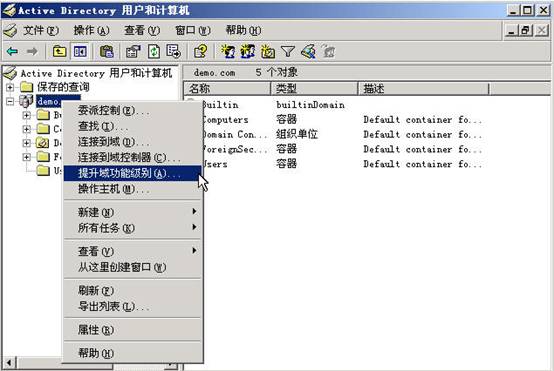This screenshot has width=554, height=371.
Task: Expand the 保存的查询 tree node
Action: tap(10, 87)
